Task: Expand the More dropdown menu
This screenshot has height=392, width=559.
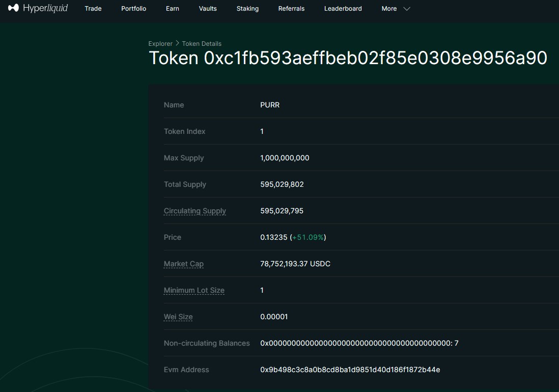Action: [396, 9]
